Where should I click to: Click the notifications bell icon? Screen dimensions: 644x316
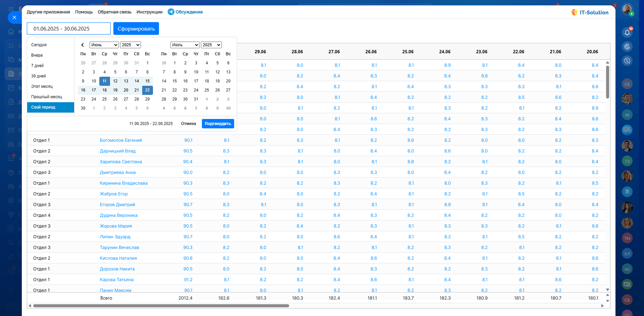tap(627, 33)
